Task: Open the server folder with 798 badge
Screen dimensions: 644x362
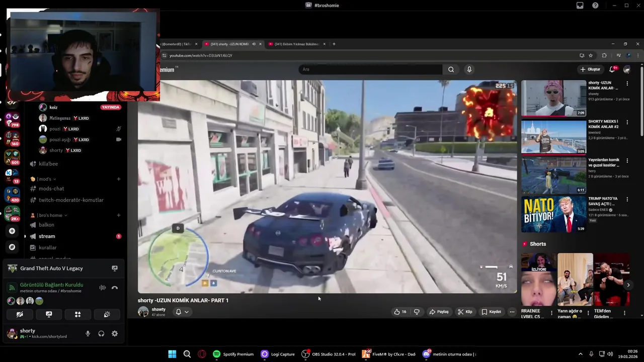Action: [x=12, y=120]
